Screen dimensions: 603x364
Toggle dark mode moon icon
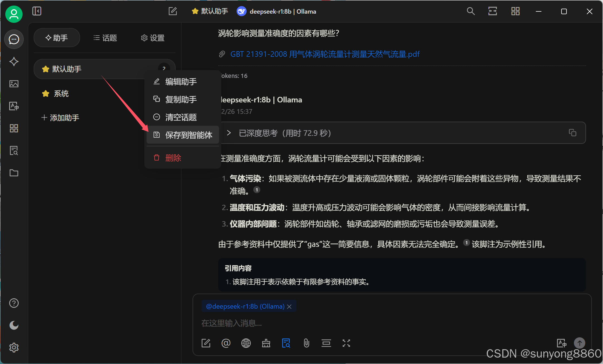14,325
